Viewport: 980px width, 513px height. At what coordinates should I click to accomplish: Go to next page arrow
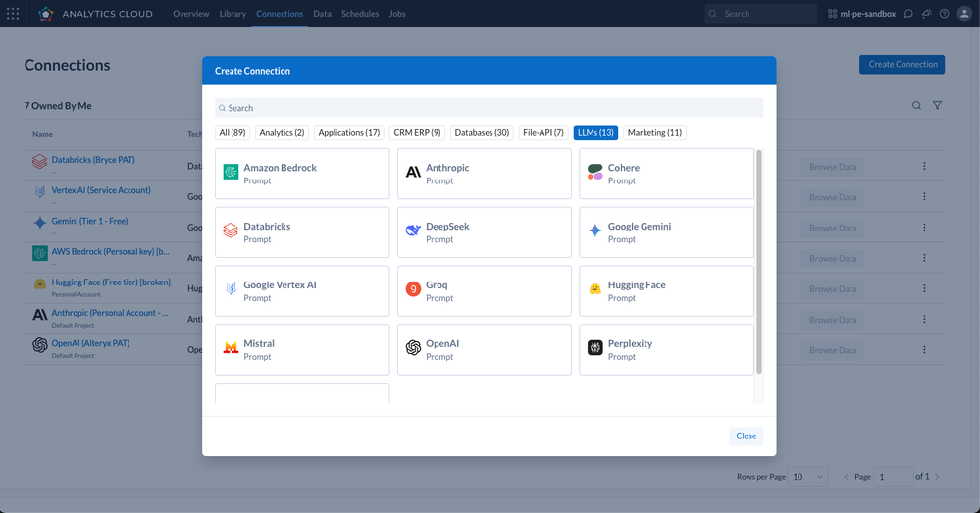pyautogui.click(x=937, y=476)
